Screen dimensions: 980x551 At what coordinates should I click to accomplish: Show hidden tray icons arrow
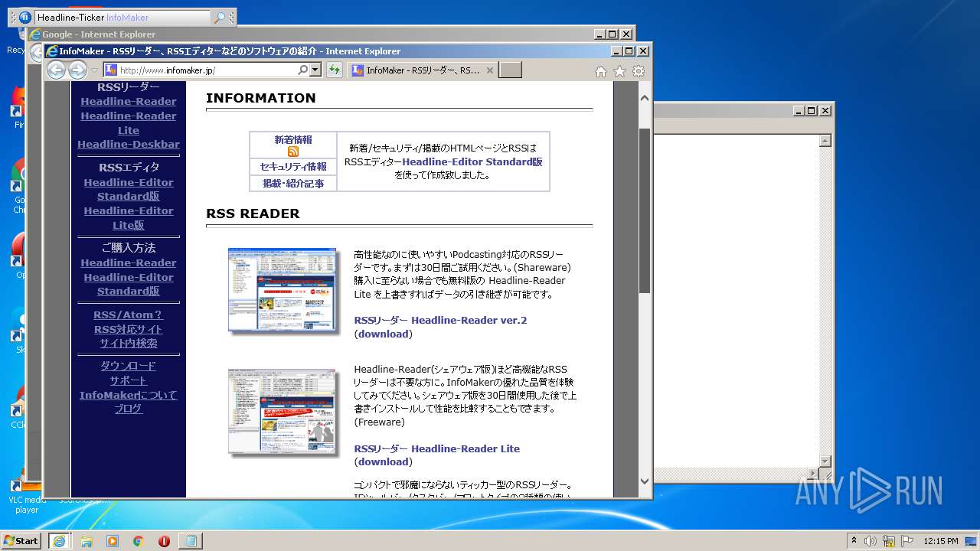click(x=854, y=540)
